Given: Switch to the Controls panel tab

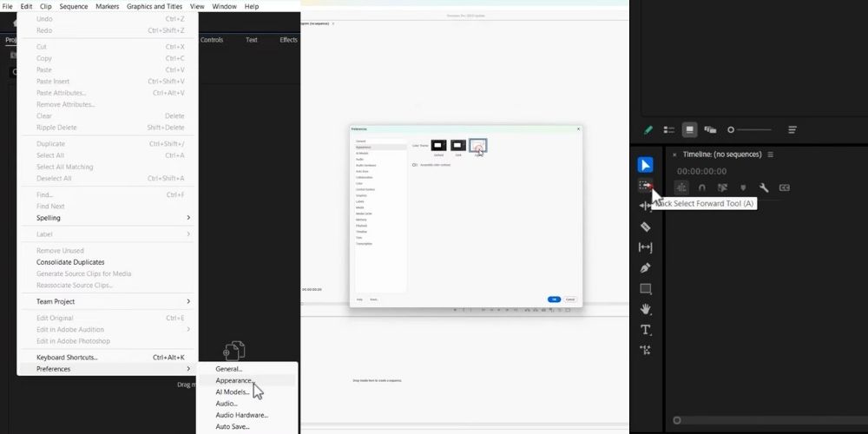Looking at the screenshot, I should 212,40.
